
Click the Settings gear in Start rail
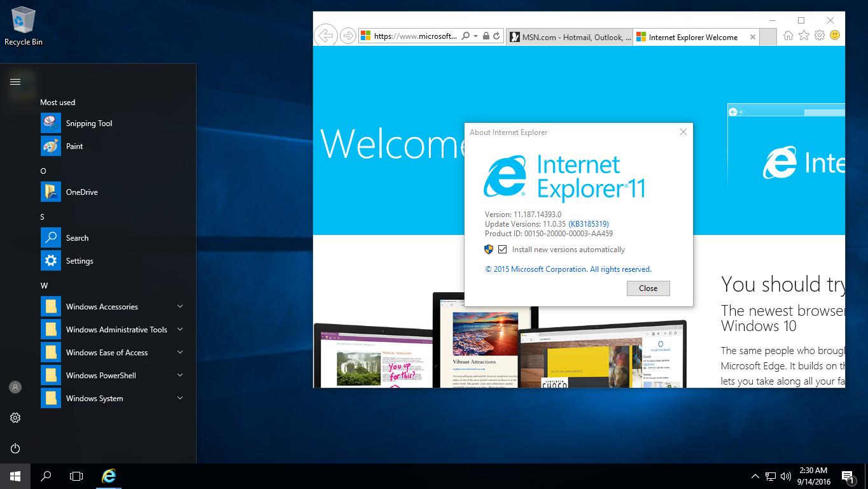(x=15, y=418)
